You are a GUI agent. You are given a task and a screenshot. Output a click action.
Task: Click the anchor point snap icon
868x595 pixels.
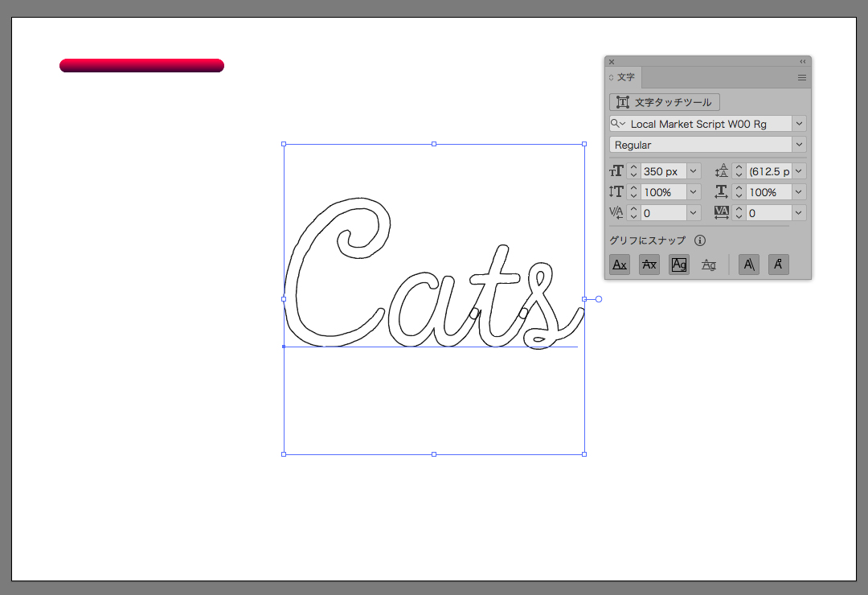click(778, 265)
